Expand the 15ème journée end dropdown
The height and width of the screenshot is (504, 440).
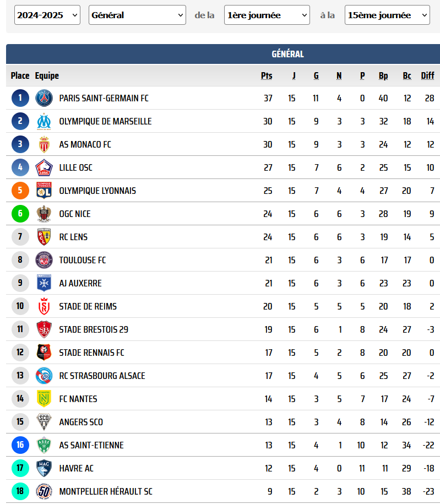387,15
